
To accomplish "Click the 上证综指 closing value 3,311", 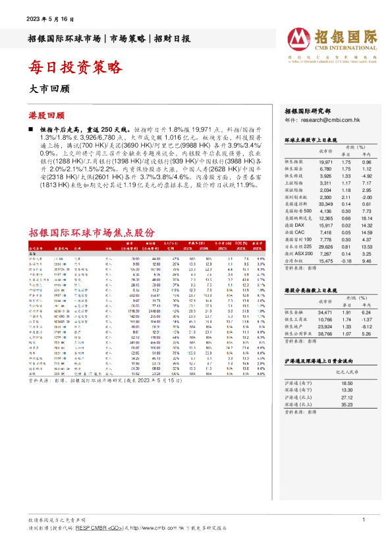I will pos(325,183).
